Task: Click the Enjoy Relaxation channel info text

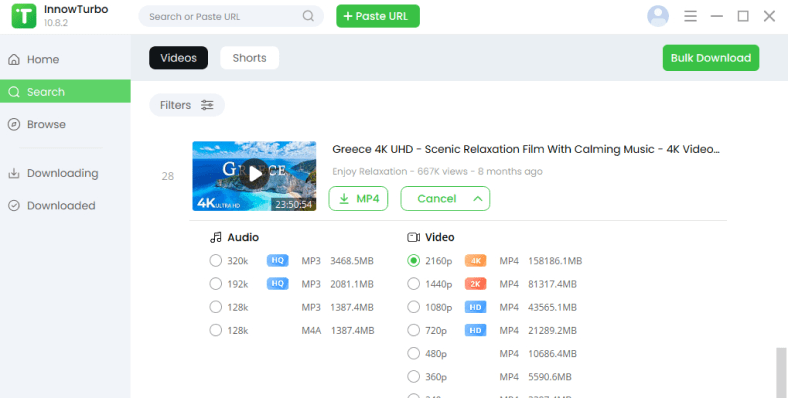Action: [x=437, y=171]
